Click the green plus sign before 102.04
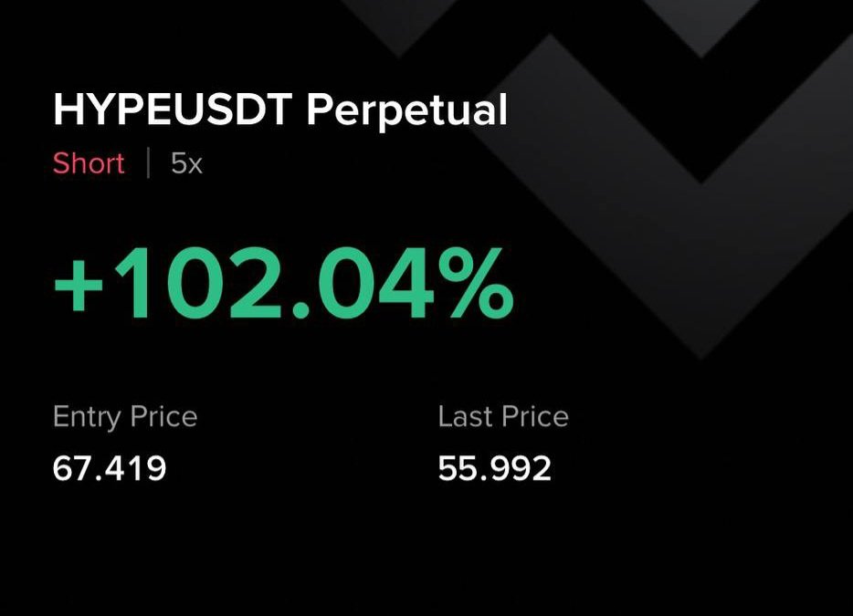Screen dimensions: 853x616 79,285
